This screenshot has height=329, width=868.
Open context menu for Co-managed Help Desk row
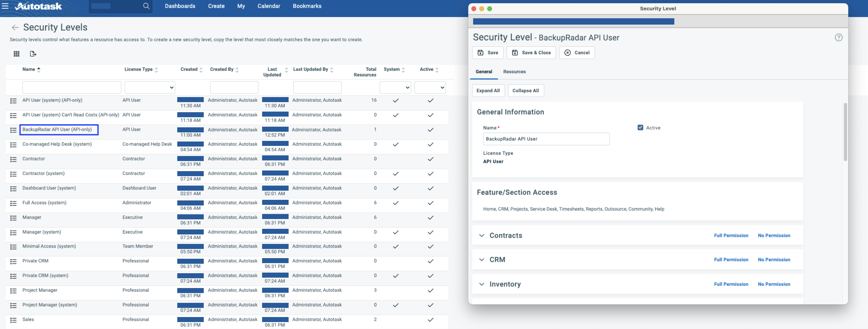14,145
